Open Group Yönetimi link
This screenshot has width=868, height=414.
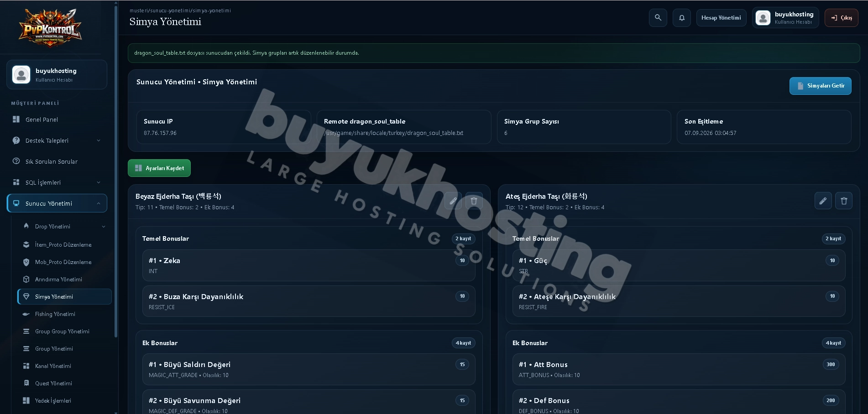[64, 349]
